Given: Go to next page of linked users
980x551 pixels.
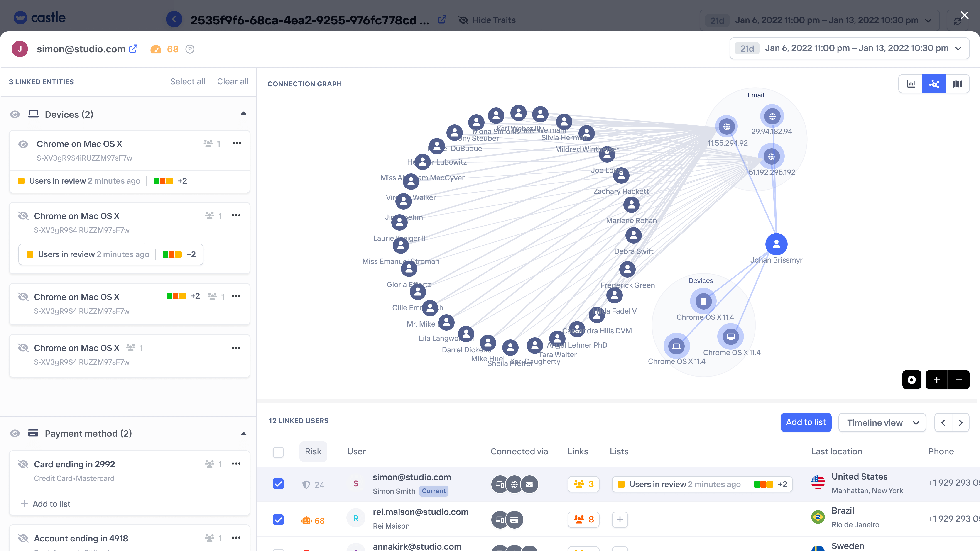Looking at the screenshot, I should [960, 423].
